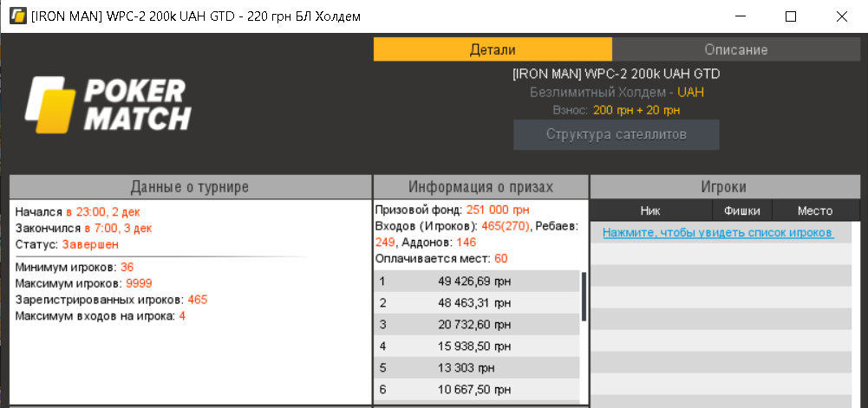The width and height of the screenshot is (868, 408).
Task: Click the Информация о призах panel header
Action: [x=480, y=186]
